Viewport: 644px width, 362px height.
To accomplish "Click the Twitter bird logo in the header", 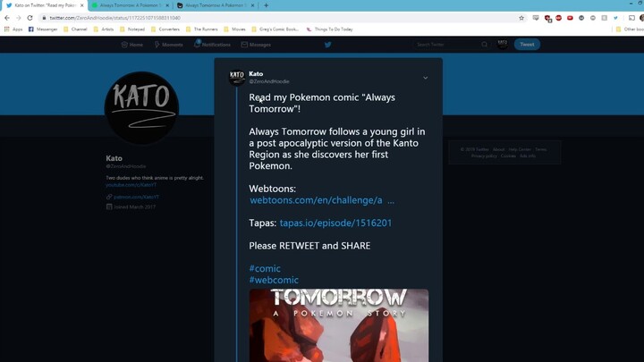I will 327,45.
